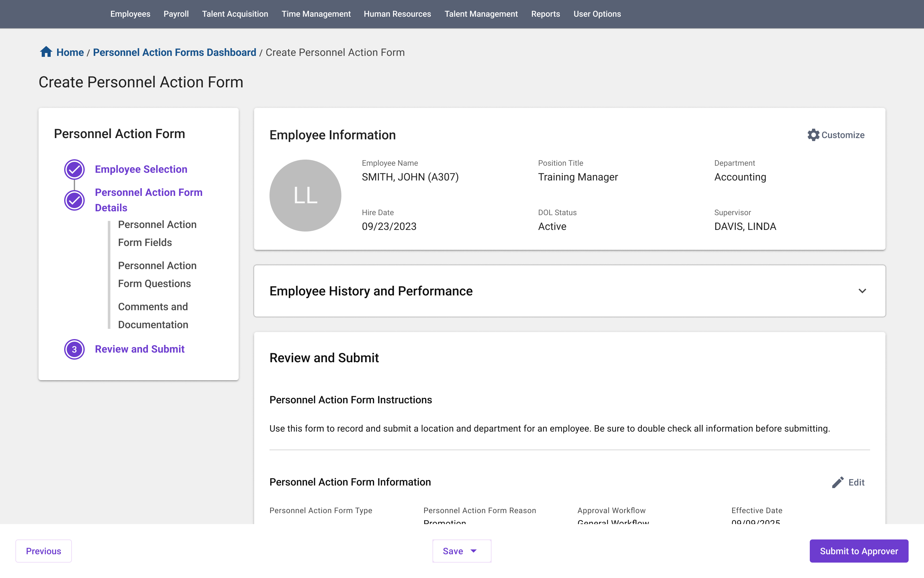Select Employee Selection step link
Image resolution: width=924 pixels, height=578 pixels.
pos(141,169)
